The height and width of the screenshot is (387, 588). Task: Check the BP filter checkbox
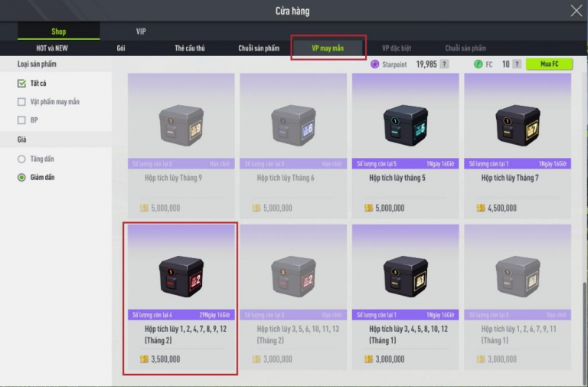(21, 120)
